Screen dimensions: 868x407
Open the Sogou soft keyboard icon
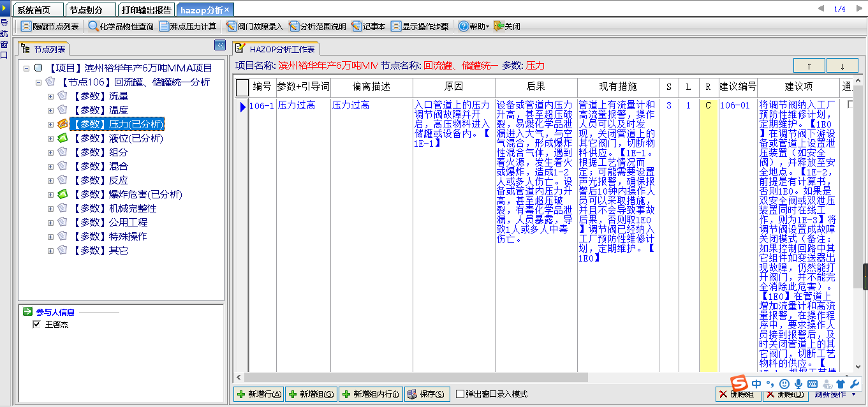(x=813, y=384)
